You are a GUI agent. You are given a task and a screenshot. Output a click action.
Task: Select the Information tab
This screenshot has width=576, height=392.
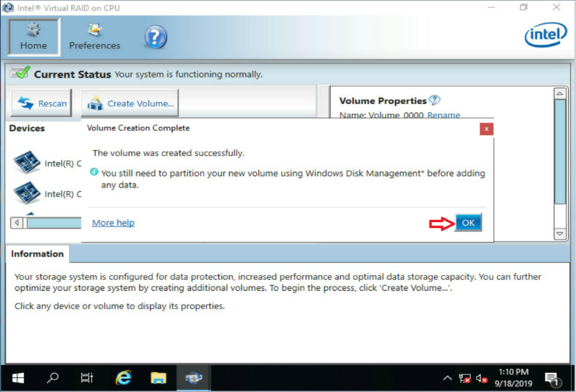click(x=38, y=254)
